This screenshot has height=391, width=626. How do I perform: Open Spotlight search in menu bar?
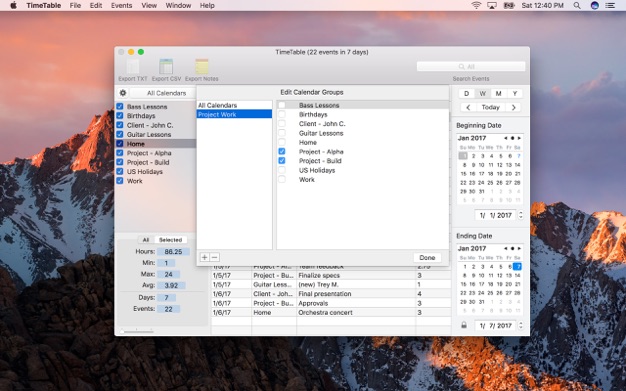[577, 6]
